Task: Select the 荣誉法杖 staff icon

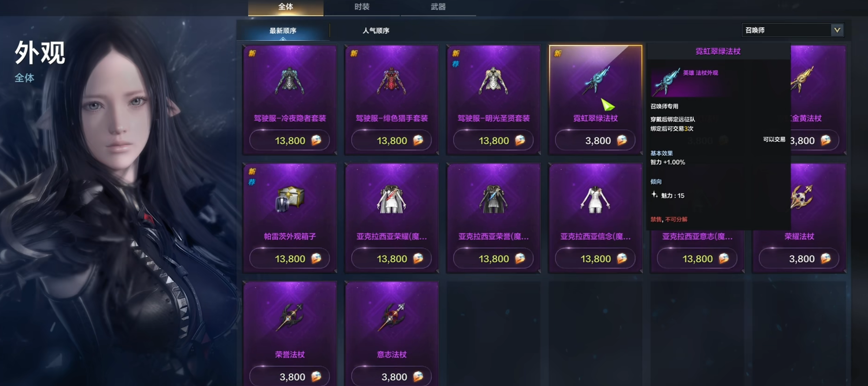Action: [289, 317]
